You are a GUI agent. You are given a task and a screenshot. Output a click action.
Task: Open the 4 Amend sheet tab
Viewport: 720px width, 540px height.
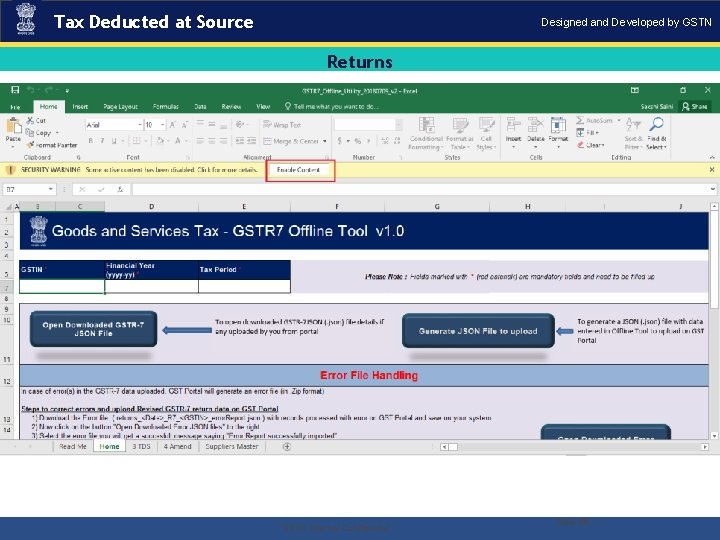tap(177, 446)
